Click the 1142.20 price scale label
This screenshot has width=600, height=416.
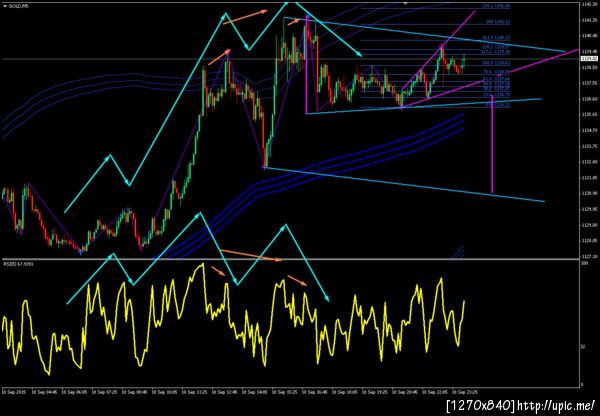[x=588, y=4]
